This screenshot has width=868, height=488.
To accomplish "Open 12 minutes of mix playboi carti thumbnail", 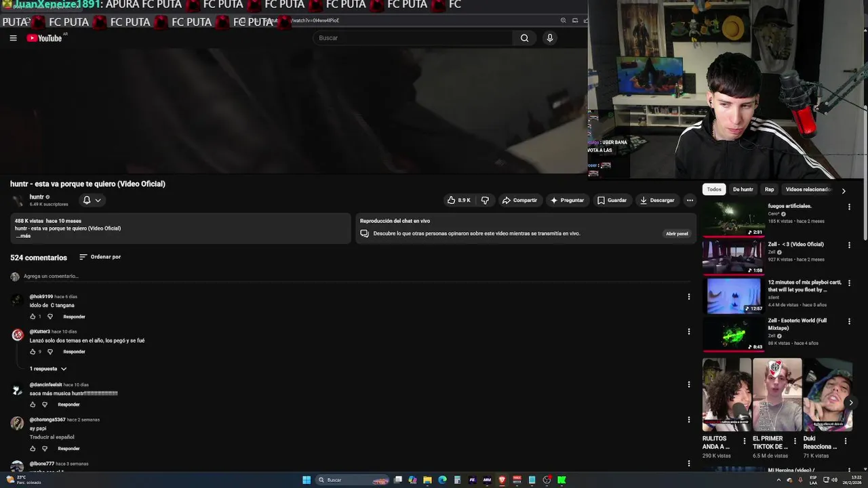I will pos(734,295).
